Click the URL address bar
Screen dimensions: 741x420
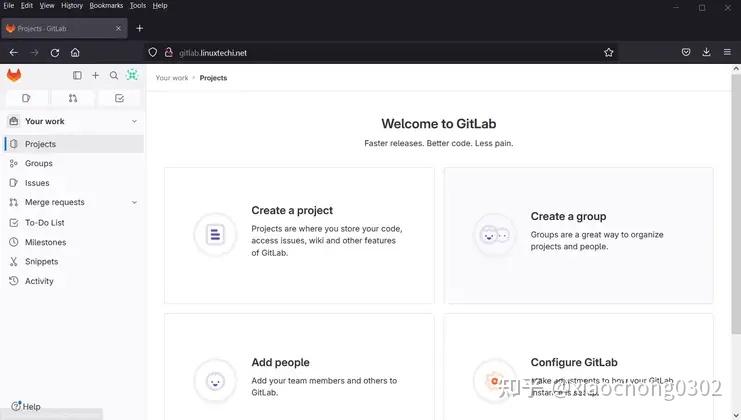pos(380,52)
